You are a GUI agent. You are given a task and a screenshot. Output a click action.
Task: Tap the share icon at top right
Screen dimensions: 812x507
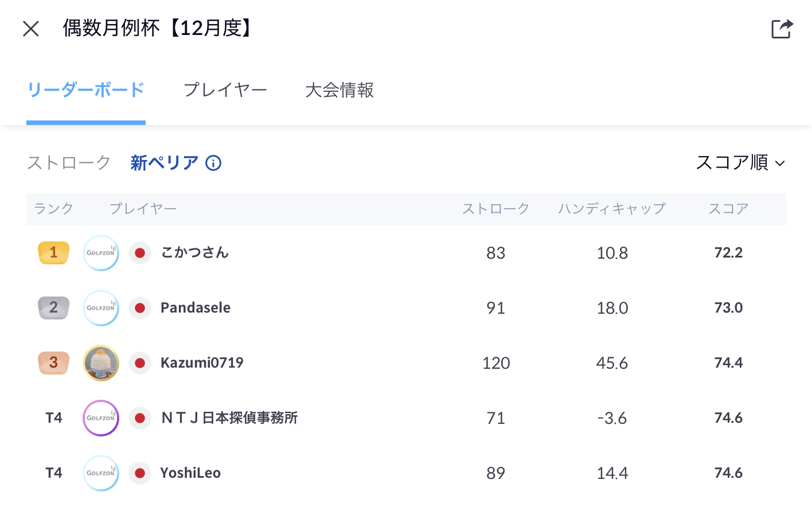[782, 29]
